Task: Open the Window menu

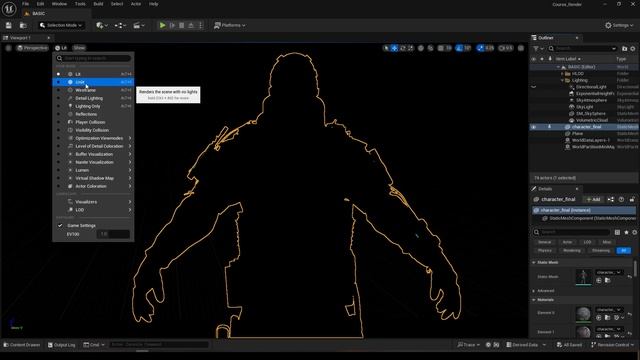Action: coord(59,4)
